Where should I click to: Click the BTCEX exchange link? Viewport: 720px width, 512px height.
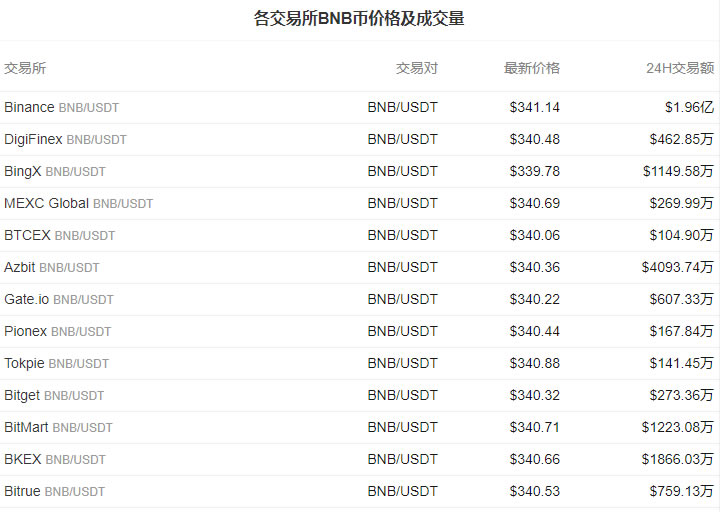pyautogui.click(x=27, y=235)
